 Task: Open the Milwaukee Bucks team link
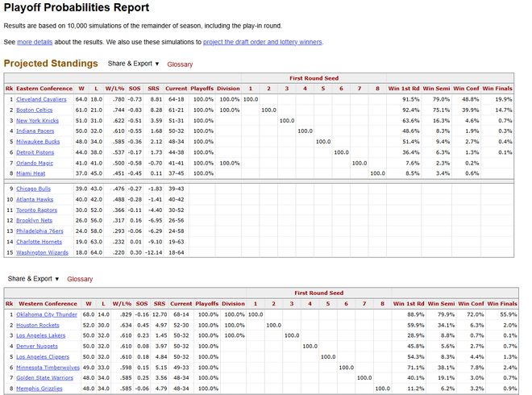38,142
